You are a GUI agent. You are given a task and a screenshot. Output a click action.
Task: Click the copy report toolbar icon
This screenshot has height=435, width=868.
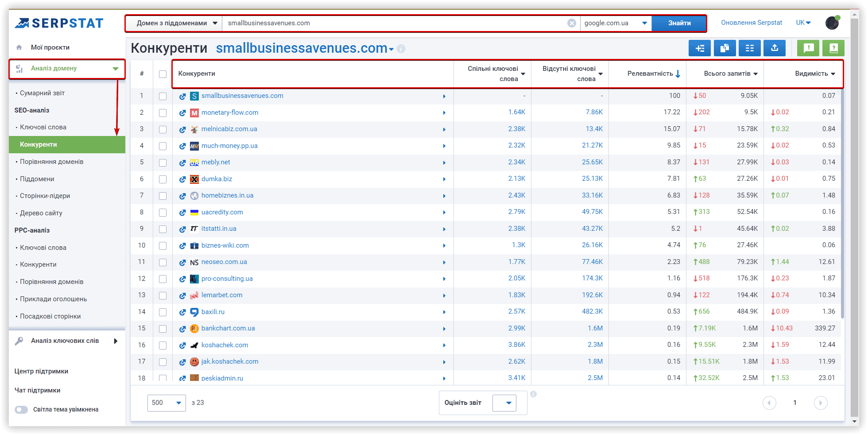(x=725, y=48)
